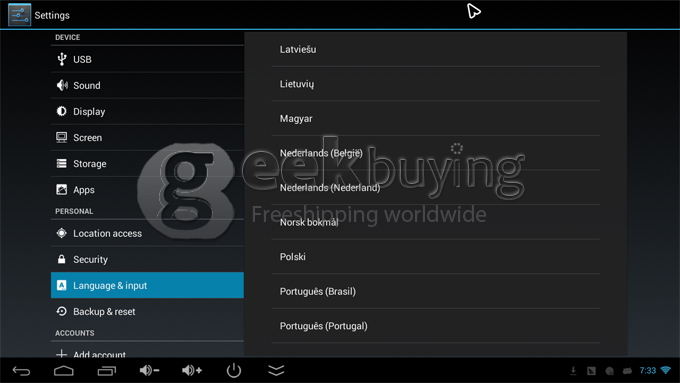Open Location access settings
This screenshot has height=383, width=680.
(x=147, y=233)
